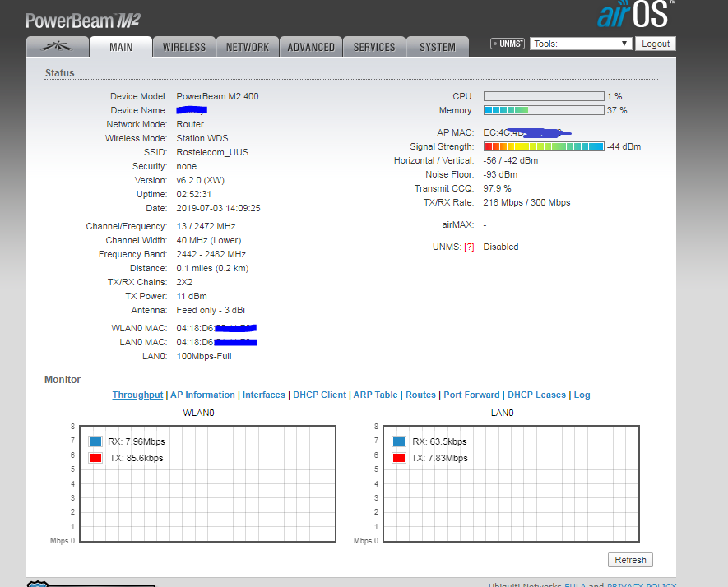
Task: Click the LAN0 RX blue legend swatch
Action: click(x=399, y=441)
